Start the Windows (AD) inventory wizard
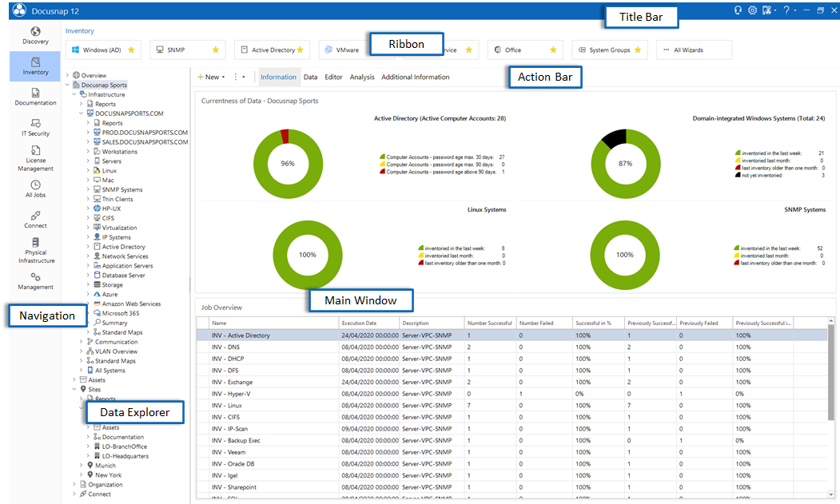The width and height of the screenshot is (840, 504). (x=103, y=50)
